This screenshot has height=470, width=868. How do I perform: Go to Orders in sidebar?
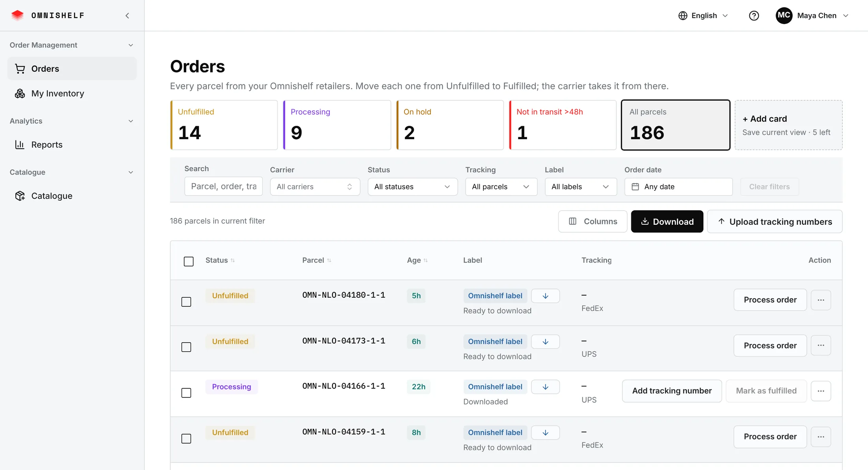coord(72,69)
